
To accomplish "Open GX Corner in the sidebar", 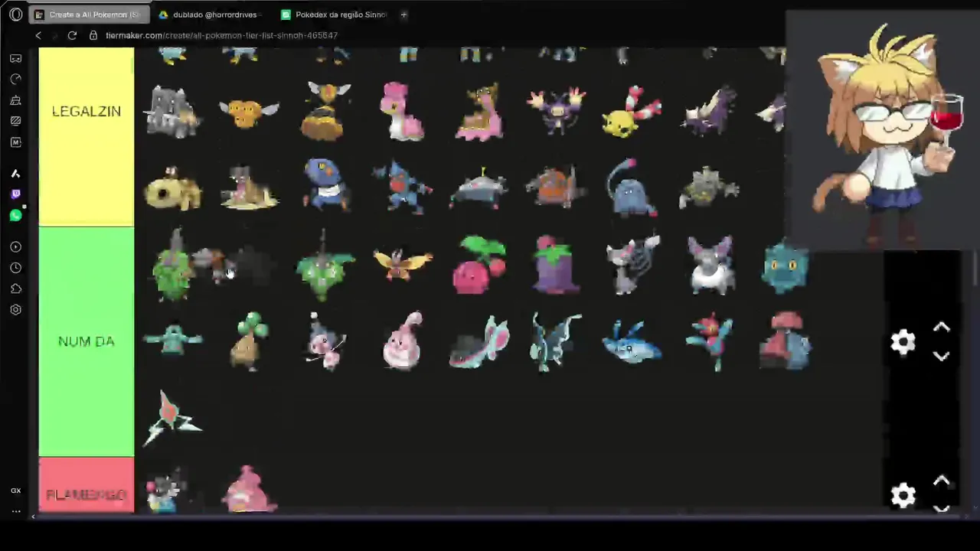I will [x=15, y=59].
